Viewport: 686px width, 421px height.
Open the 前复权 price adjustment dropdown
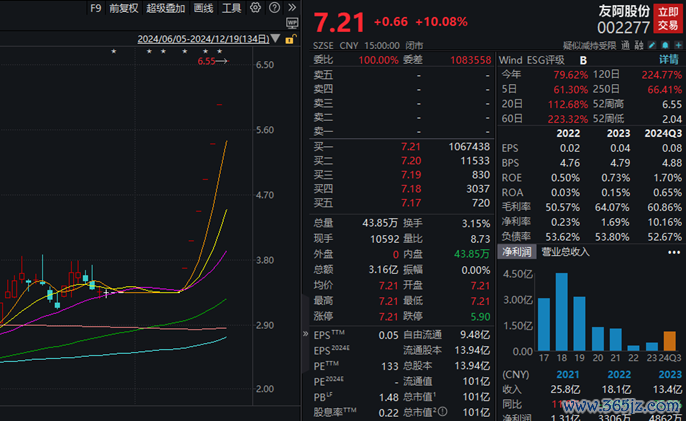123,8
